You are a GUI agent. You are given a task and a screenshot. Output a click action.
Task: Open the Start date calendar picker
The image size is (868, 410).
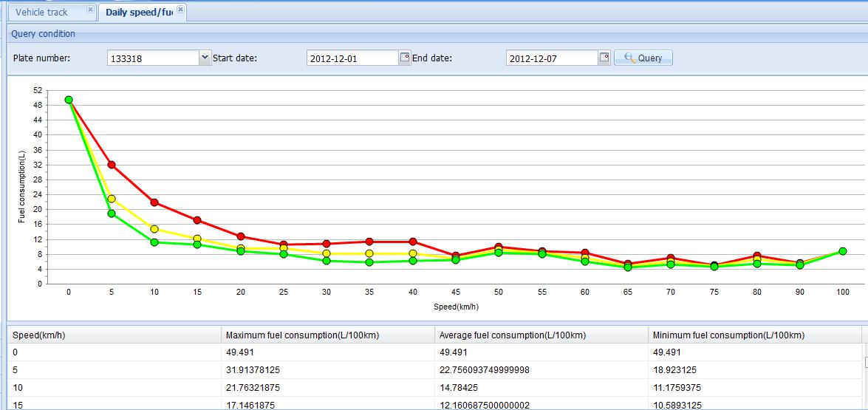tap(405, 58)
